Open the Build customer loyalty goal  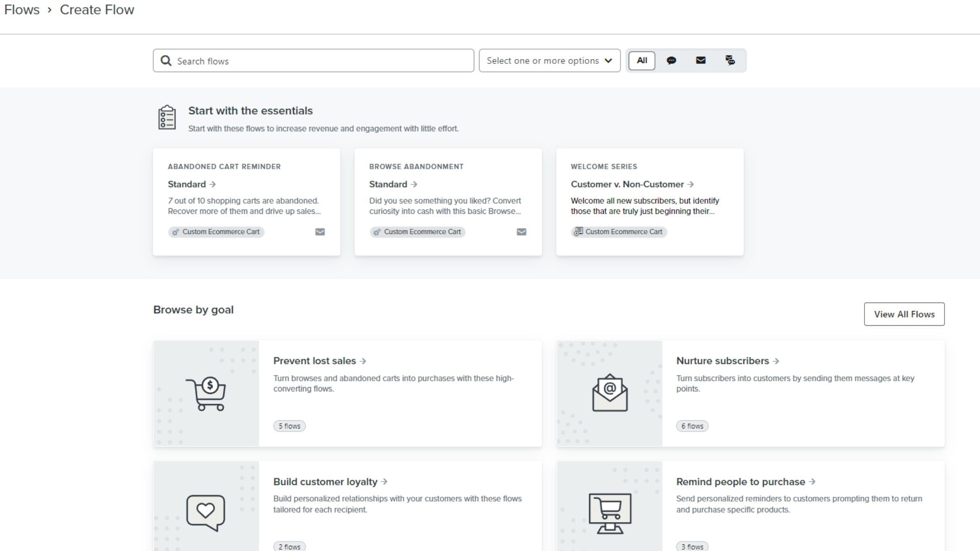(x=330, y=481)
